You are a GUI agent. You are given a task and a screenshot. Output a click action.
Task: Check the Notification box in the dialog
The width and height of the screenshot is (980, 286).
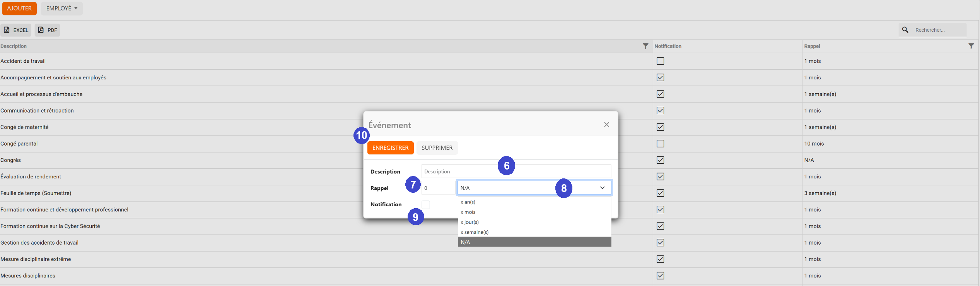[x=425, y=204]
